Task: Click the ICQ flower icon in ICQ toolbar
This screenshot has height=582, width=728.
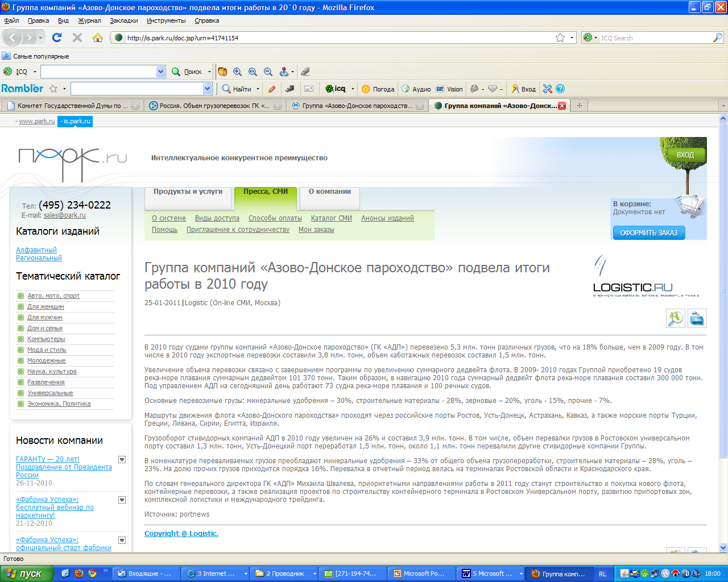Action: click(8, 72)
